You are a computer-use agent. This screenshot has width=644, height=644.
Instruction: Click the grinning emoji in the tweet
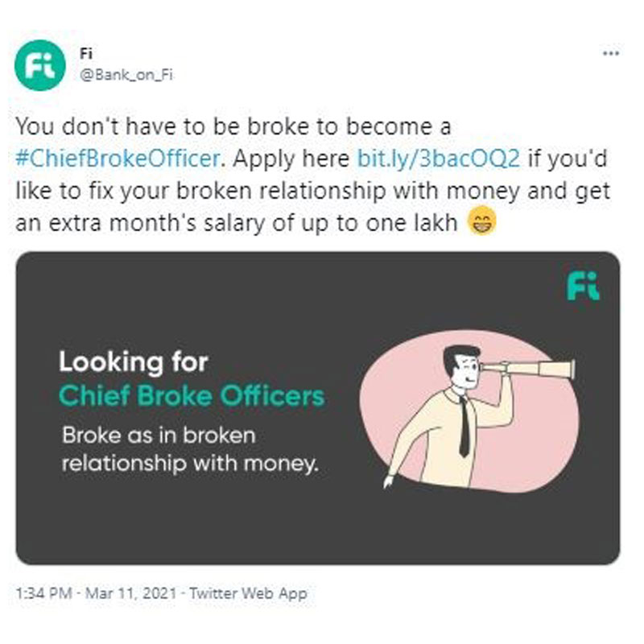[x=482, y=221]
